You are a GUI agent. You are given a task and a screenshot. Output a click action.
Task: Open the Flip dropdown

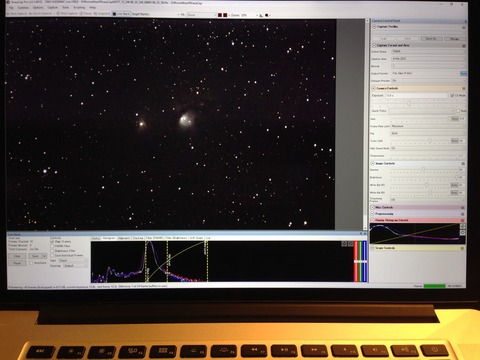point(429,133)
